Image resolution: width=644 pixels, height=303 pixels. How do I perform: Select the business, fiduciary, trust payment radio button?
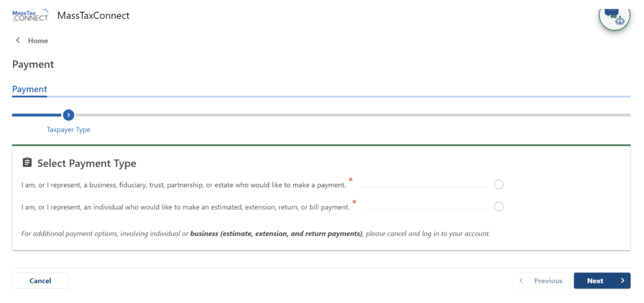(499, 184)
